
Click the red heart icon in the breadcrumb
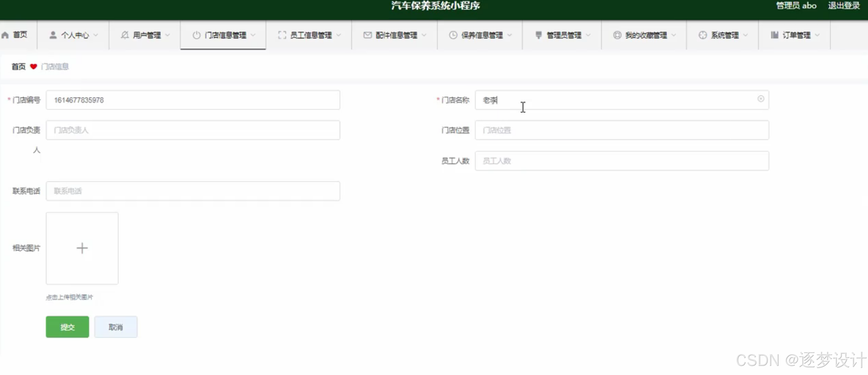pos(33,67)
